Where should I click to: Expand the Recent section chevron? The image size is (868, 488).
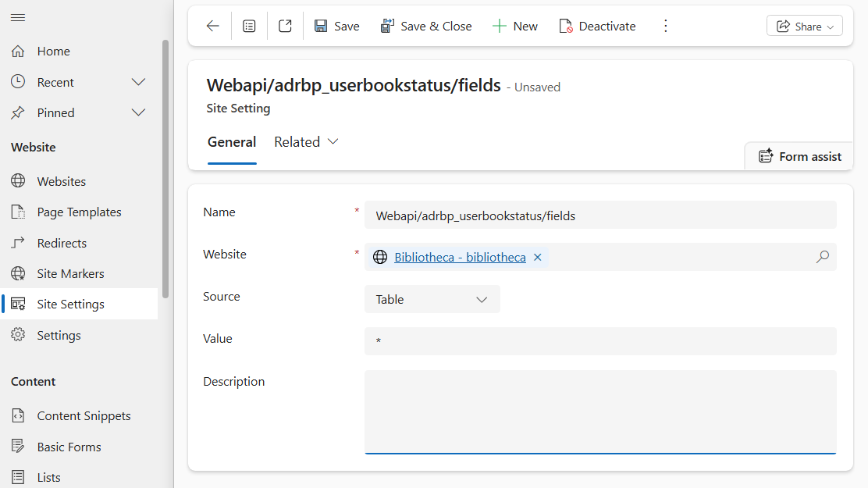[138, 82]
